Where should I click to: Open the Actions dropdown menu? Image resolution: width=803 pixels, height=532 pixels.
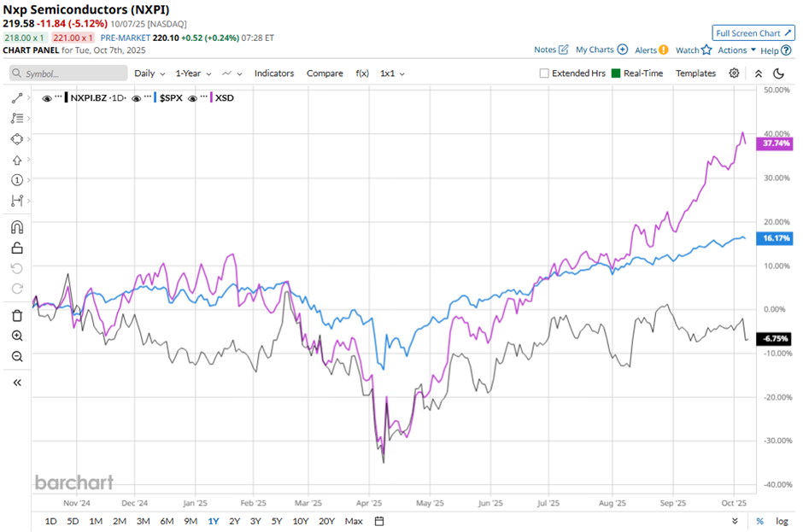tap(736, 50)
